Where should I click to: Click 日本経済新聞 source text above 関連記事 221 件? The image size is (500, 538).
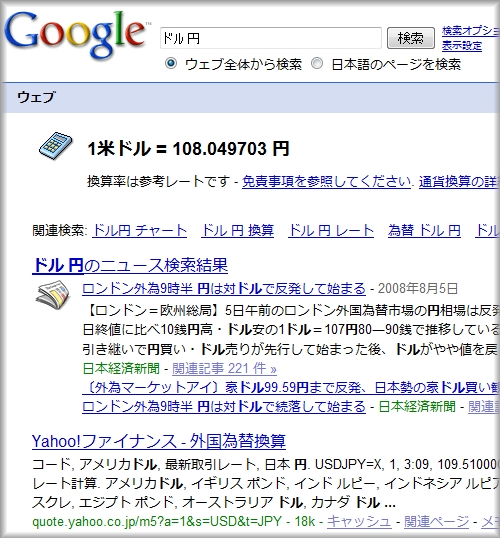pyautogui.click(x=121, y=369)
